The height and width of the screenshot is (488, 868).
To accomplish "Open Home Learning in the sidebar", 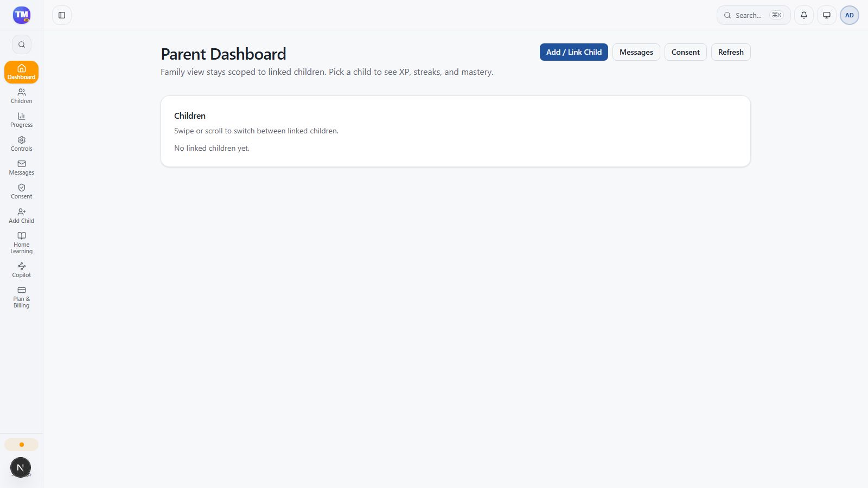I will pos(22,242).
